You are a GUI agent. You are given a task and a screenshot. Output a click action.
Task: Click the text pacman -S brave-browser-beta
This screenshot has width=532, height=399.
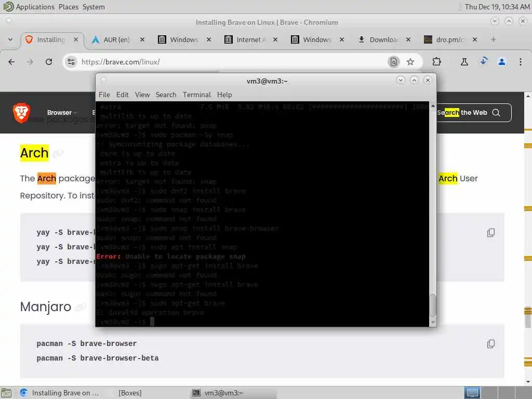tap(98, 358)
